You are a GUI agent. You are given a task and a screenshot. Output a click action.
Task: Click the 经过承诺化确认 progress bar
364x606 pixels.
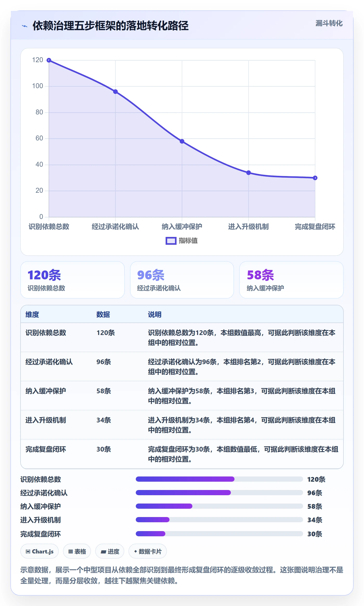point(219,493)
